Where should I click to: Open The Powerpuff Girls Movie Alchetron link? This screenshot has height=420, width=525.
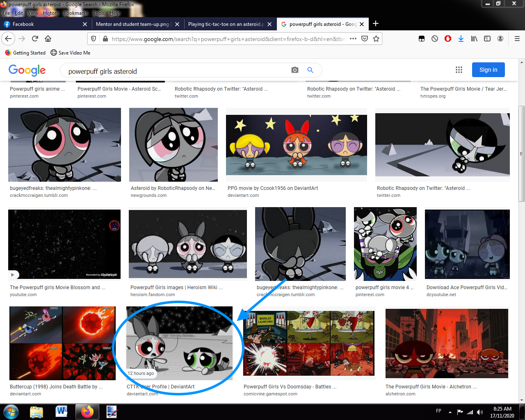point(431,387)
